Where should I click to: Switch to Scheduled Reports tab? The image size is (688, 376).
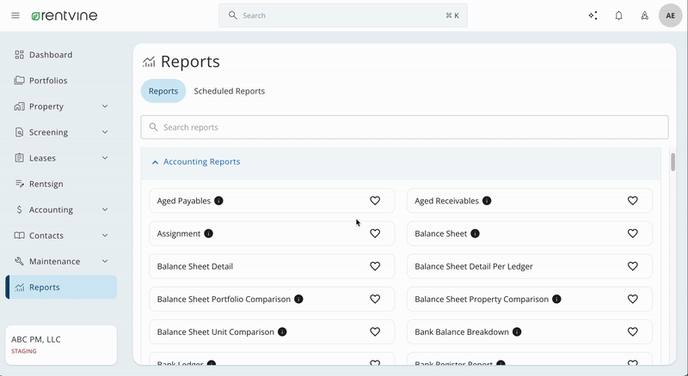point(229,91)
